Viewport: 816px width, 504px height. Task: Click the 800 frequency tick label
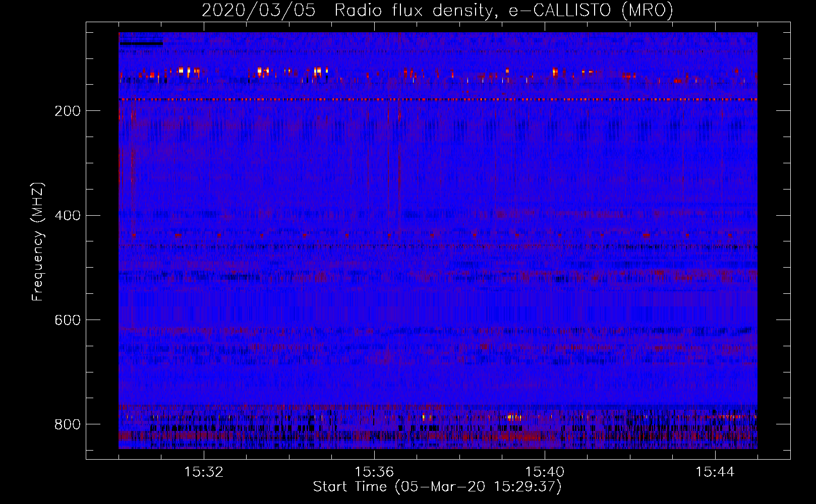pos(67,424)
